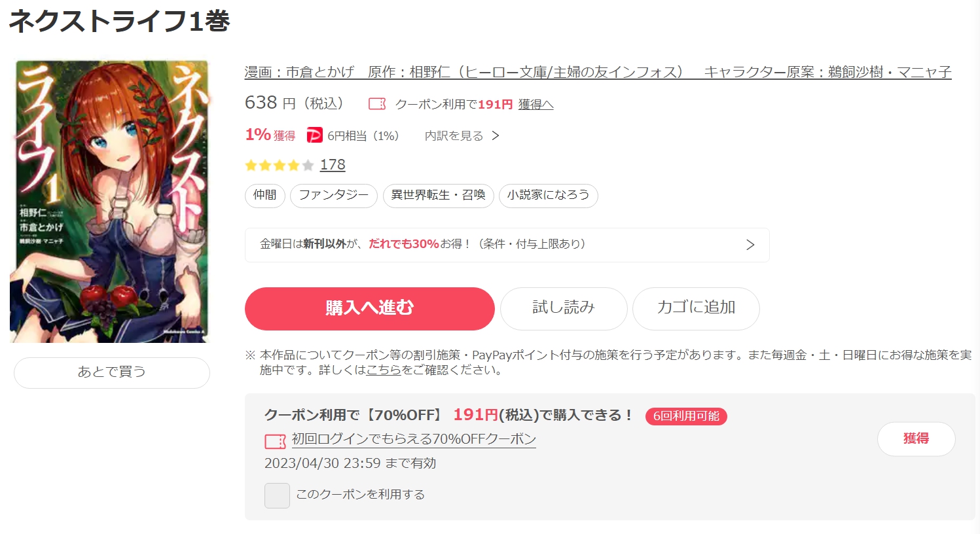Click the こちら details link
Viewport: 980px width, 534px height.
[x=384, y=370]
